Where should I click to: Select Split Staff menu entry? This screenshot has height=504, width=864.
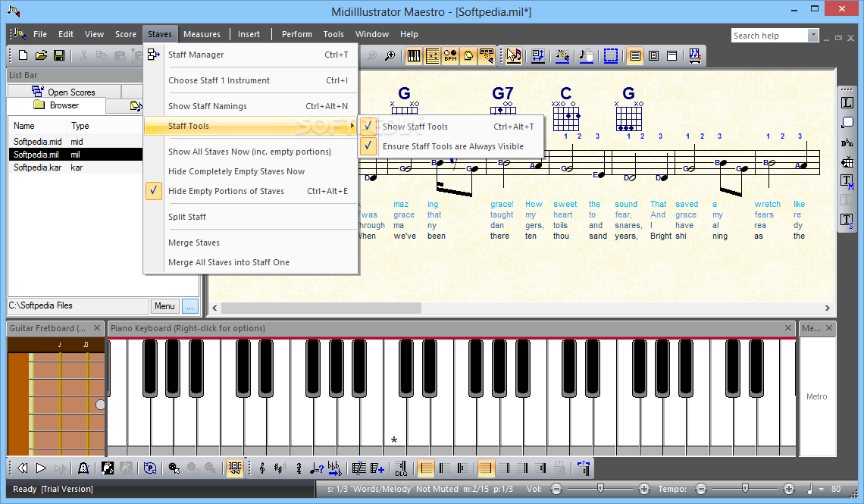[251, 217]
